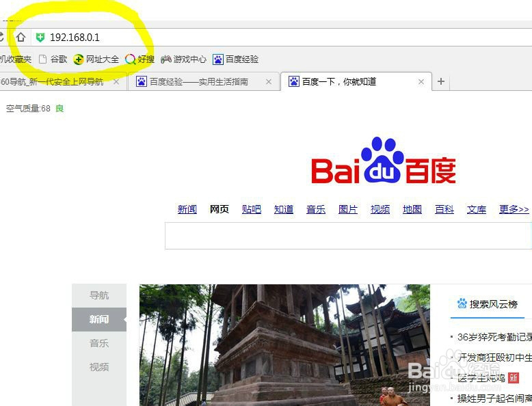Click the 更多>> link

tap(514, 209)
